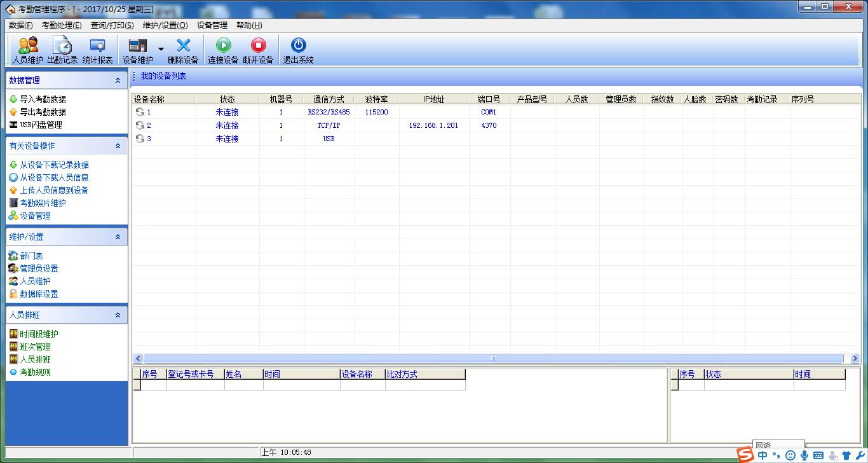Open 出勤记录 clock icon in toolbar
Screen dimensions: 868x463
pos(62,45)
